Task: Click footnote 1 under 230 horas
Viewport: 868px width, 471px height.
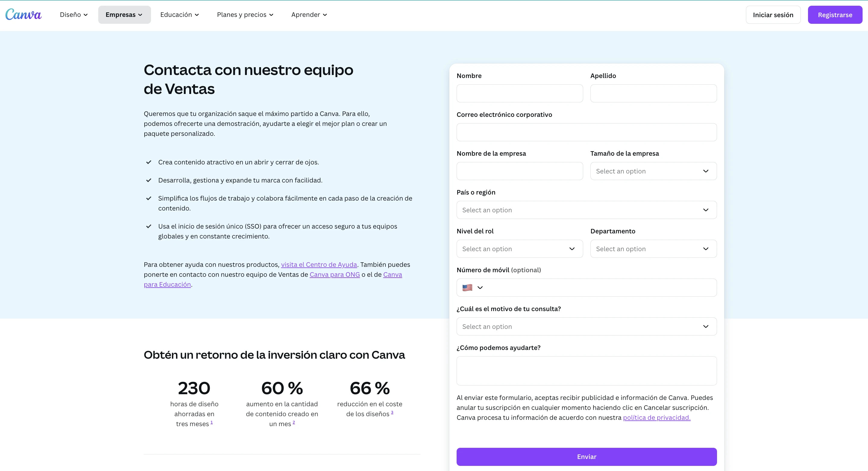Action: pos(211,423)
